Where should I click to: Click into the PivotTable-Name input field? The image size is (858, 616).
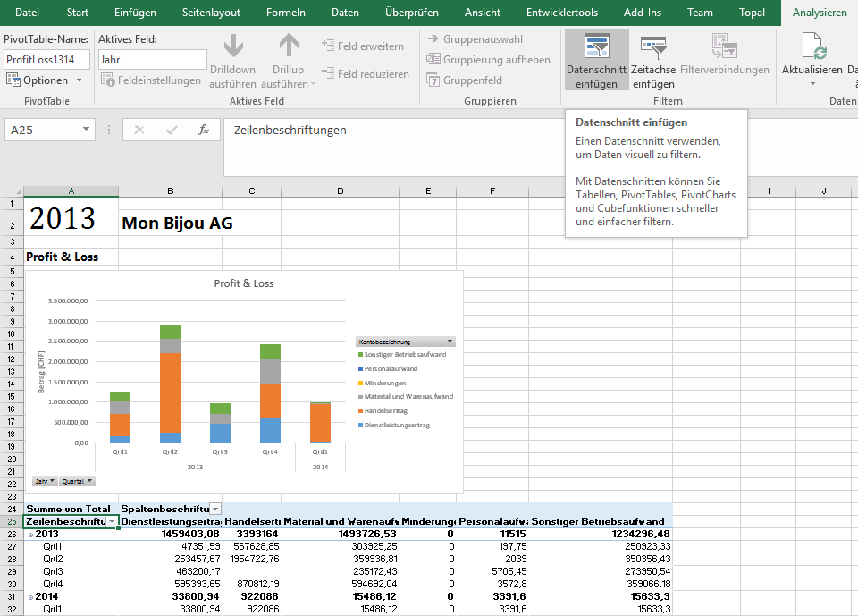[x=46, y=60]
